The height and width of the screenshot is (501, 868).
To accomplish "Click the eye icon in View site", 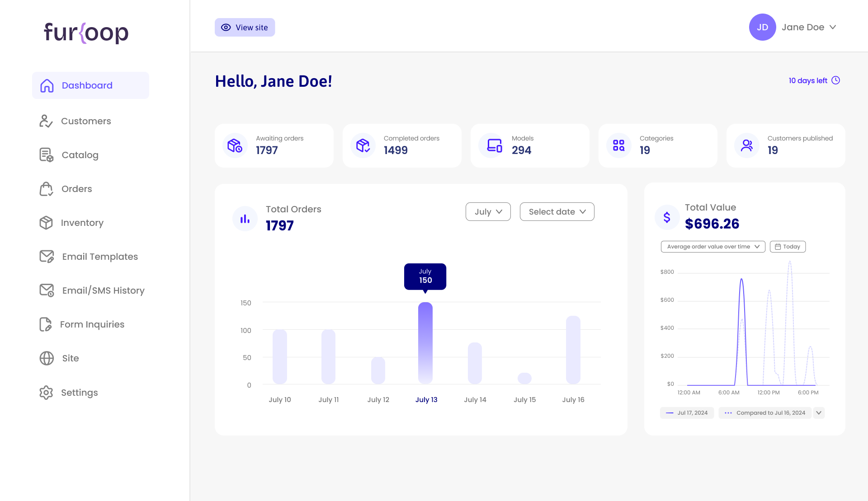I will pos(226,28).
